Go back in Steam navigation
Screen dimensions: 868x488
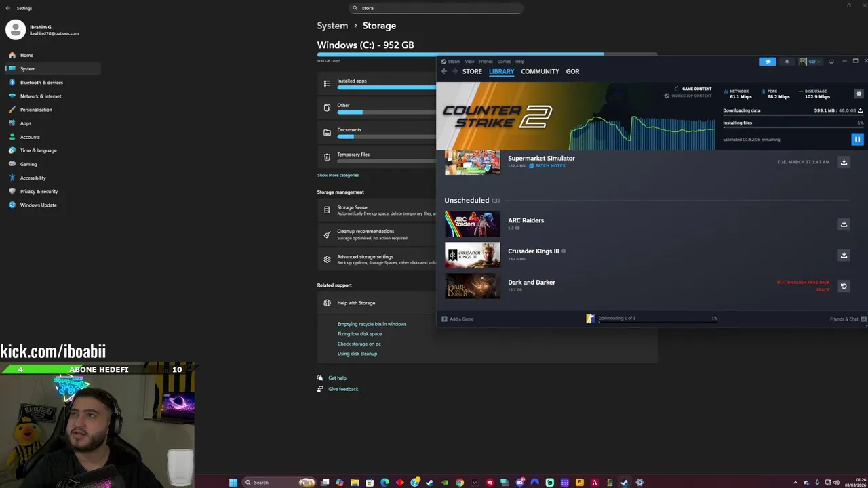pyautogui.click(x=444, y=71)
